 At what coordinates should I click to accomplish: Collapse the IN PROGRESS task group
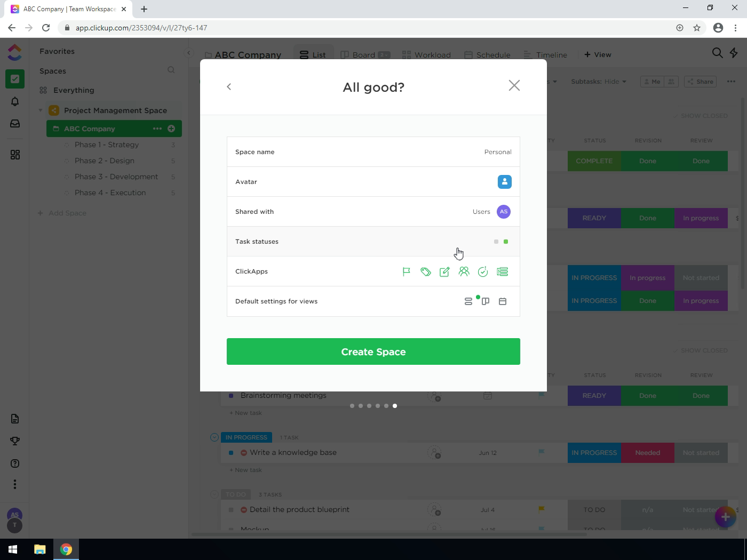coord(214,437)
